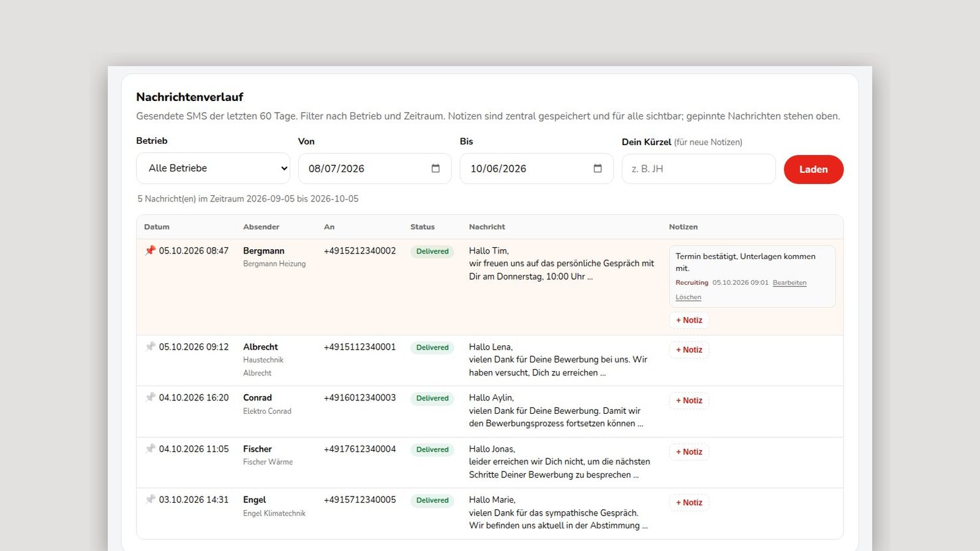980x551 pixels.
Task: Click the Hallo Lena message text
Action: 558,360
